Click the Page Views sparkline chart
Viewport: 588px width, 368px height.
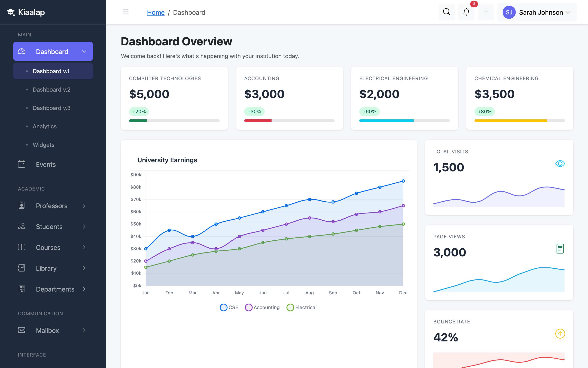coord(499,279)
